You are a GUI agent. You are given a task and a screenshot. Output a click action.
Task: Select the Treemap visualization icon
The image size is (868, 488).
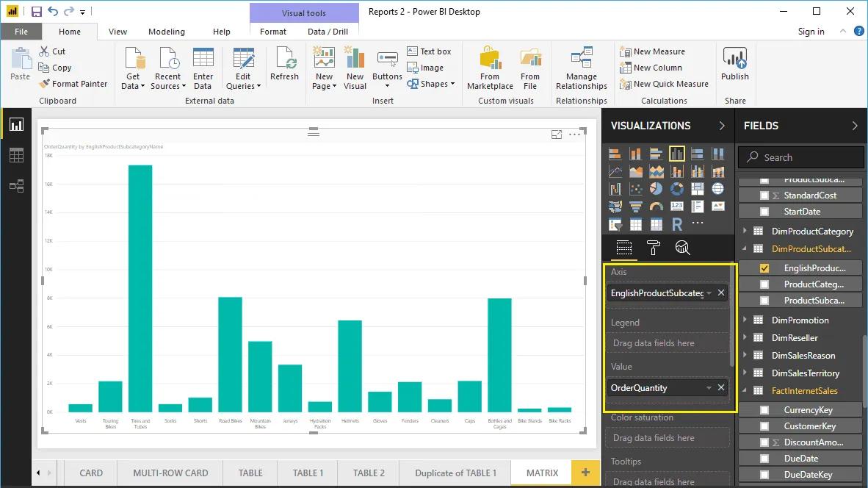[697, 188]
